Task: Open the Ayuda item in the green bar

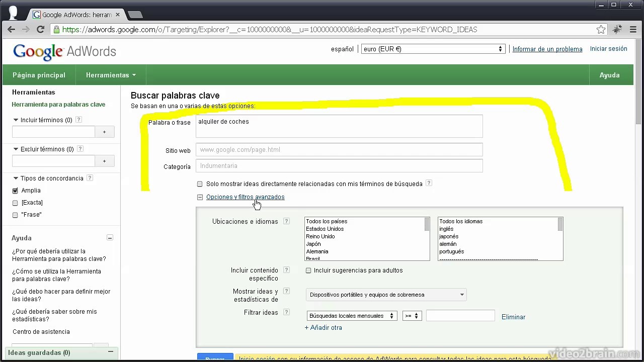Action: [x=609, y=75]
